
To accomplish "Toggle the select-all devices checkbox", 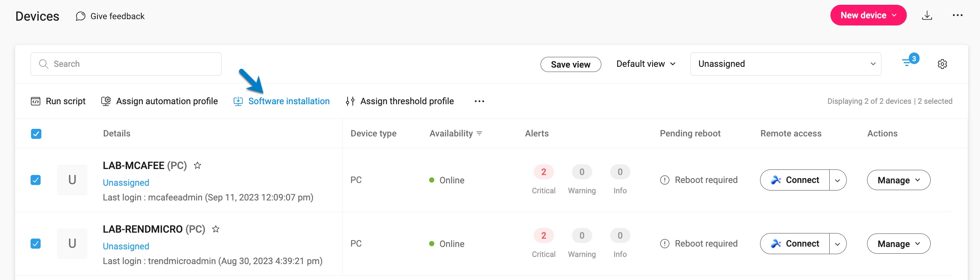I will coord(36,134).
